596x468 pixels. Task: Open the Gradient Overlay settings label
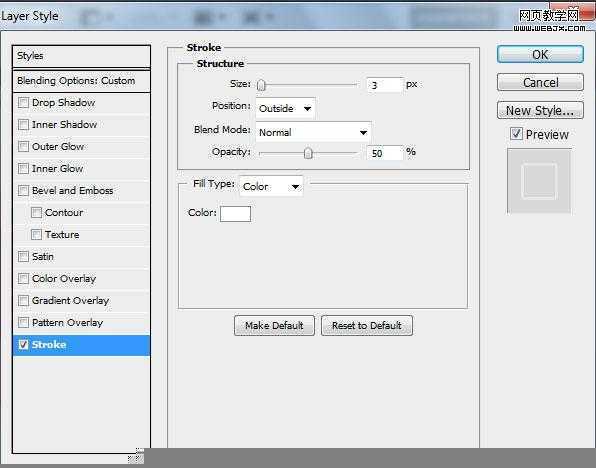71,301
